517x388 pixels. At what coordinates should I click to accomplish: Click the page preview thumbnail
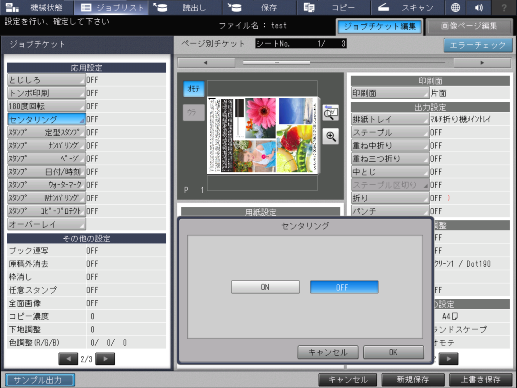tap(263, 135)
